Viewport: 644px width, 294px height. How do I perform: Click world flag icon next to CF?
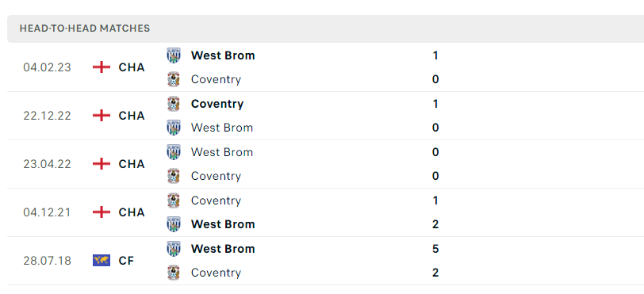coord(102,261)
